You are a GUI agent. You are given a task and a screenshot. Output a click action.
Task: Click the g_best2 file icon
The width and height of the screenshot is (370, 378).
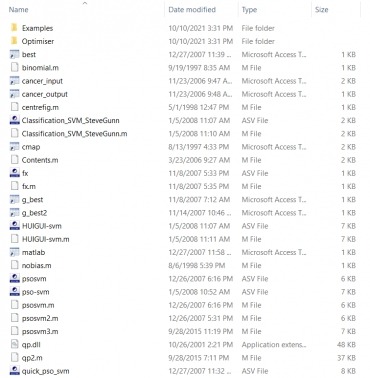click(x=14, y=213)
